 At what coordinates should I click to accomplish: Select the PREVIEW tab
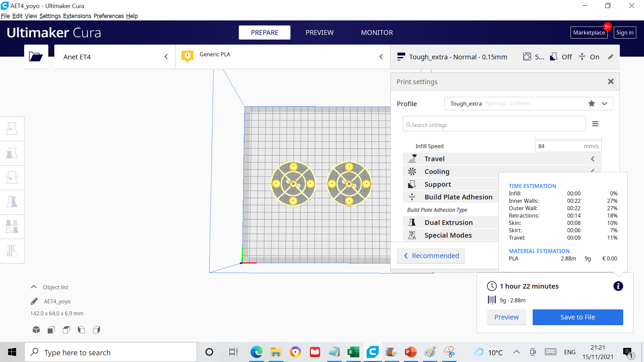[319, 32]
